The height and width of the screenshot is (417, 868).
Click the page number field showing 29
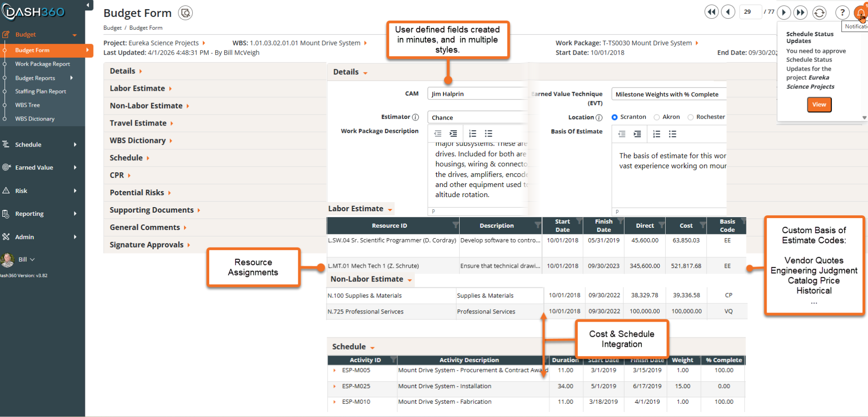point(750,12)
